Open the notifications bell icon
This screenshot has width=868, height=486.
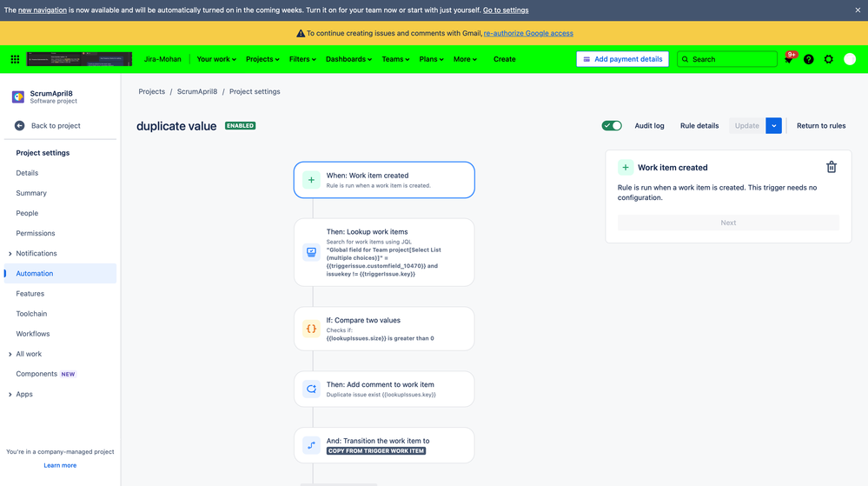(789, 59)
